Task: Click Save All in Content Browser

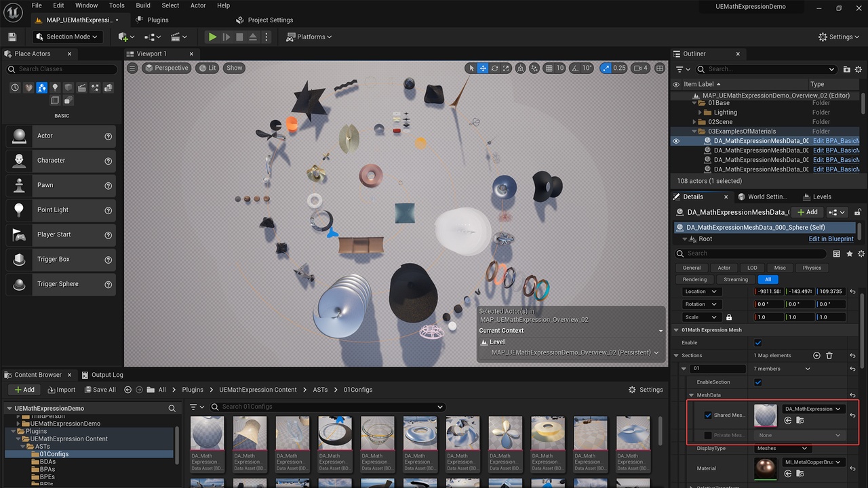Action: (100, 390)
